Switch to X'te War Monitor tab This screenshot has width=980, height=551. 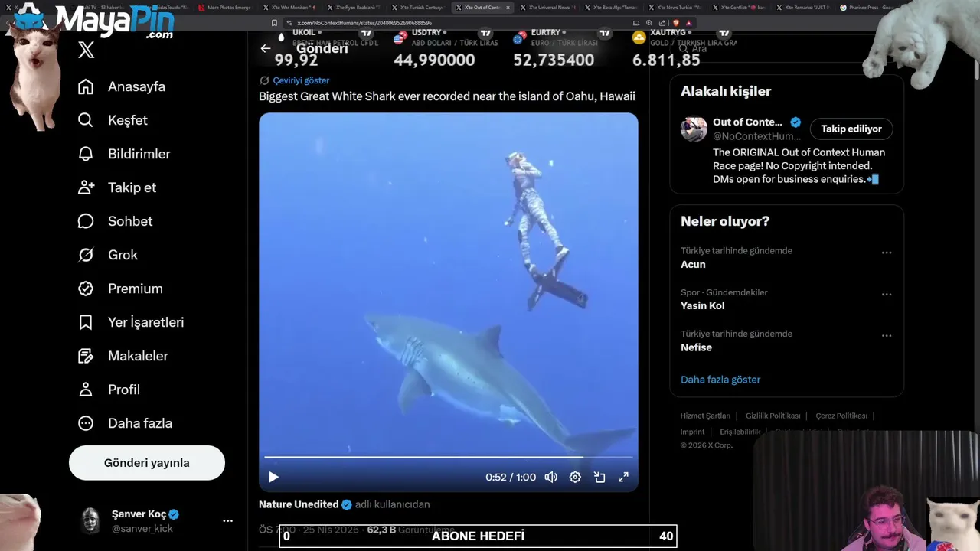click(x=289, y=8)
